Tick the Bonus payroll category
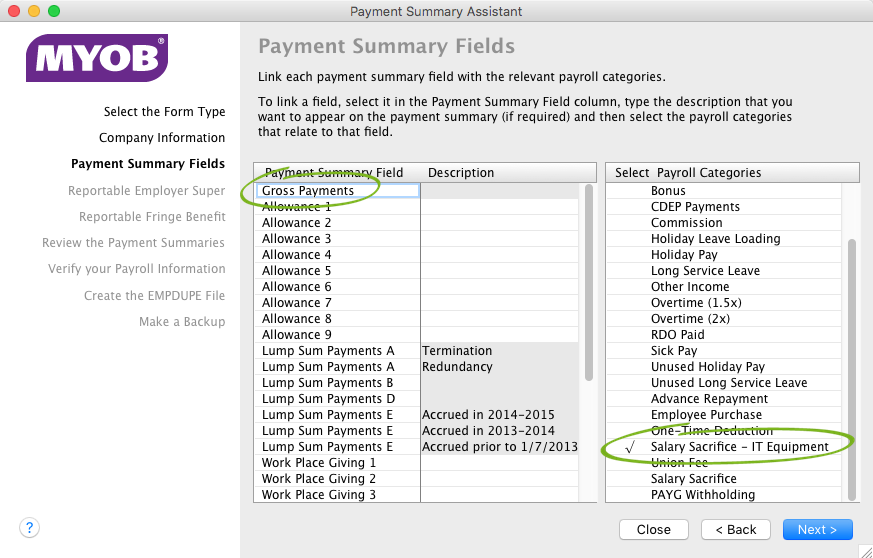The image size is (873, 558). (724, 190)
